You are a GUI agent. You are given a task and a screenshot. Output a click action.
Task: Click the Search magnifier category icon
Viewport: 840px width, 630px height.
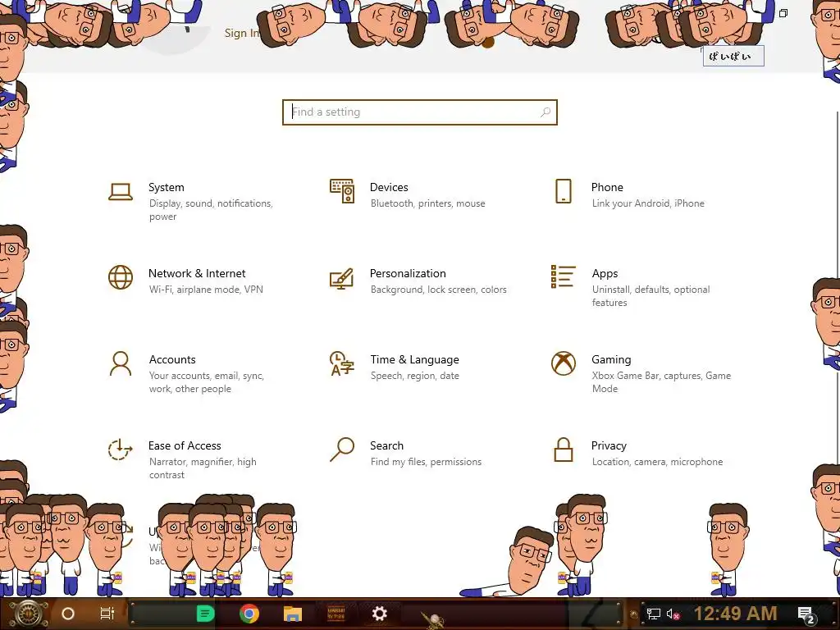(x=342, y=450)
